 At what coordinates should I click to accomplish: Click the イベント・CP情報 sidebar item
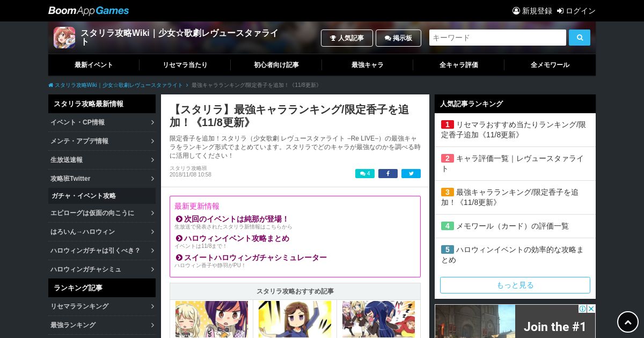(x=102, y=122)
